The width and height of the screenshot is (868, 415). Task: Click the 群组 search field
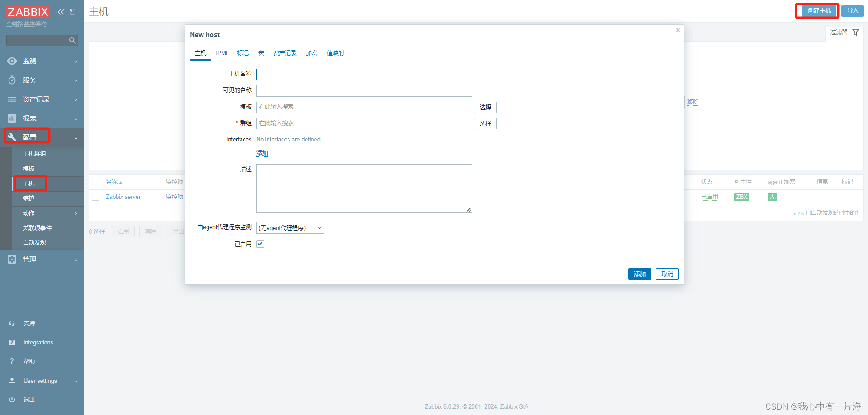(x=364, y=123)
